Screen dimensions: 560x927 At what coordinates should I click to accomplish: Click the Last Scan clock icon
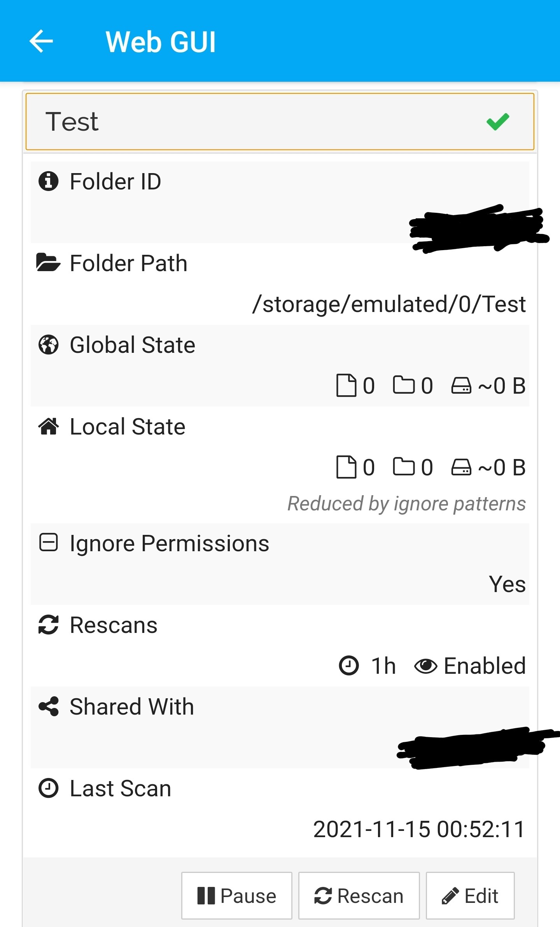coord(49,788)
